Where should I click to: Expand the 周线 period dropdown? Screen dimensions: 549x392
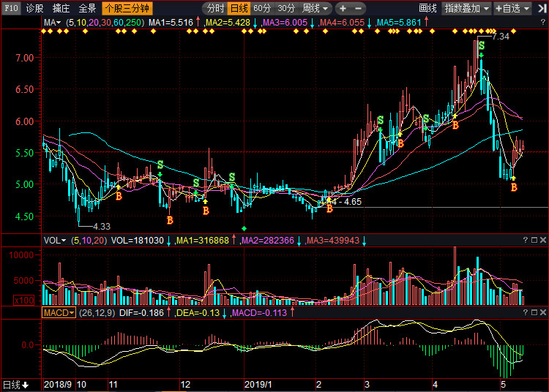pos(315,9)
